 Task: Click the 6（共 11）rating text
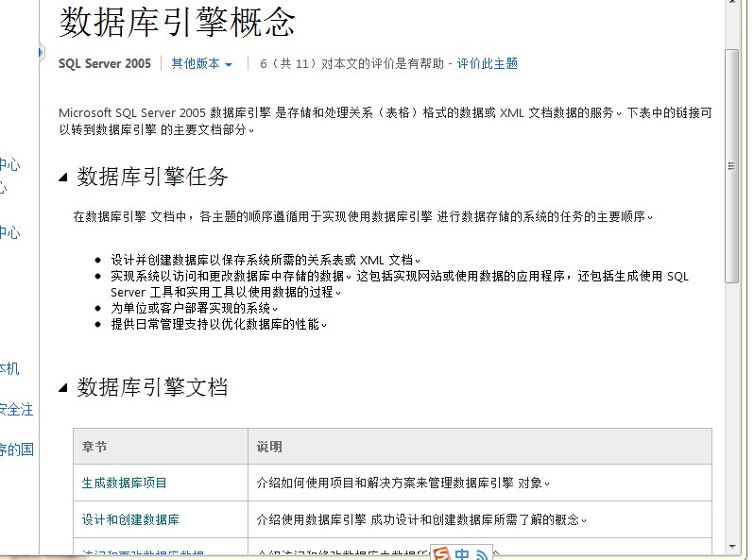(x=351, y=63)
